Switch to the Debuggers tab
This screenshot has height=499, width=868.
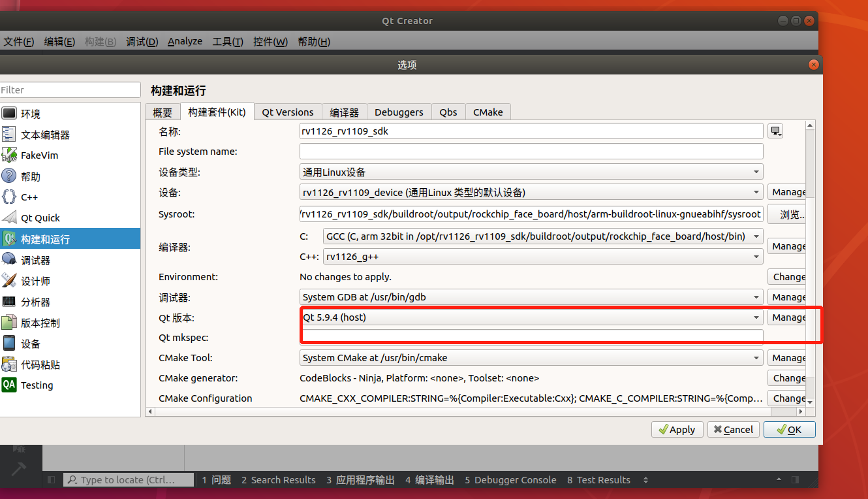click(x=399, y=112)
